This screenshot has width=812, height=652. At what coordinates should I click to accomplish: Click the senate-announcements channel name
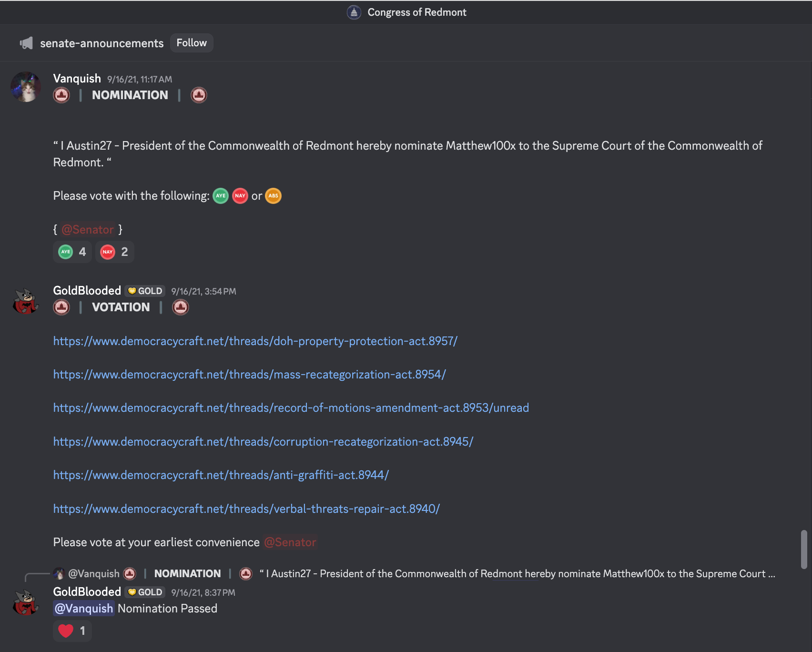(x=102, y=43)
